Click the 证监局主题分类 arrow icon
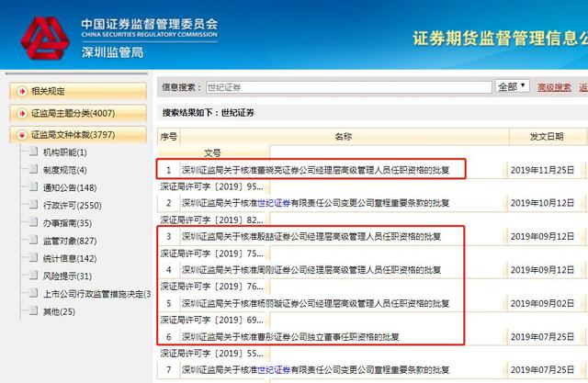Viewport: 588px width, 383px height. [x=22, y=113]
